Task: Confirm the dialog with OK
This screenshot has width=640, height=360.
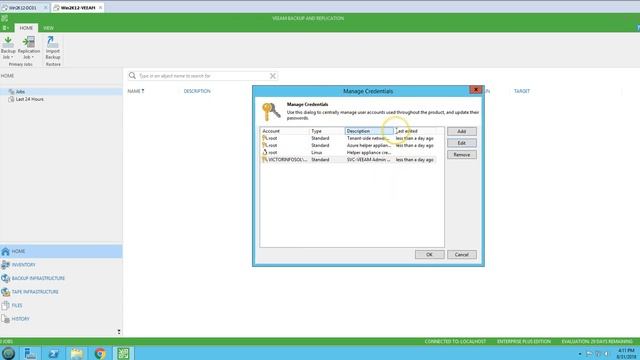Action: (429, 254)
